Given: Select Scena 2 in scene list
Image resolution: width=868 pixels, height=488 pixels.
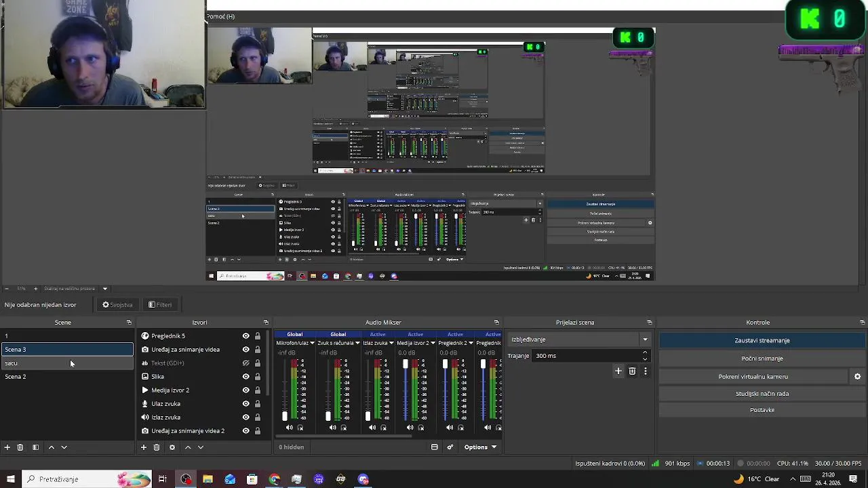Looking at the screenshot, I should pyautogui.click(x=67, y=377).
